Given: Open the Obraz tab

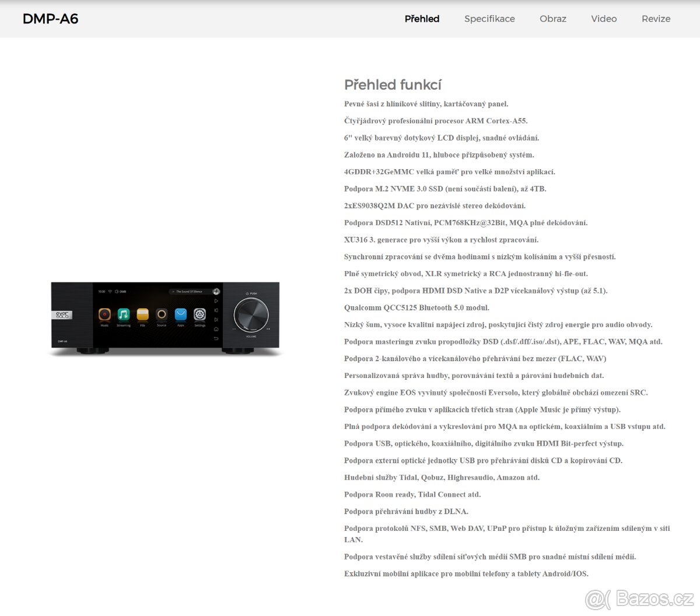Looking at the screenshot, I should point(553,19).
